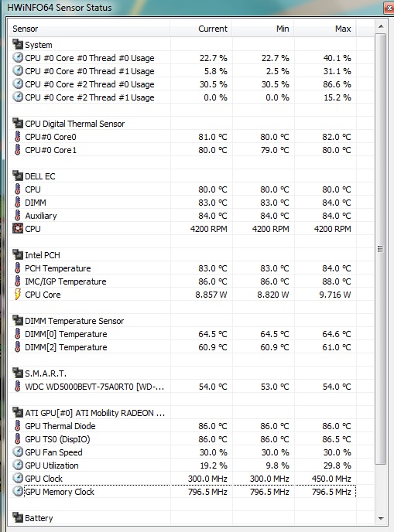Select the CPU Core power lightning icon

(x=18, y=294)
